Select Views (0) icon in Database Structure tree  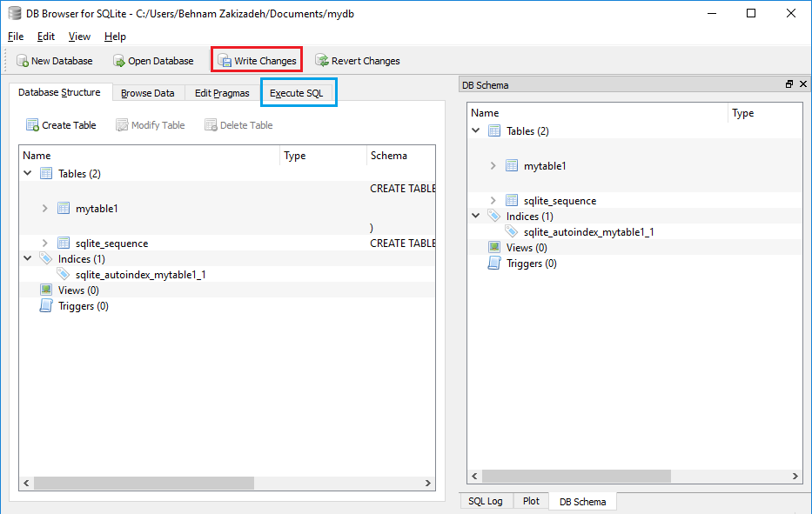(46, 290)
